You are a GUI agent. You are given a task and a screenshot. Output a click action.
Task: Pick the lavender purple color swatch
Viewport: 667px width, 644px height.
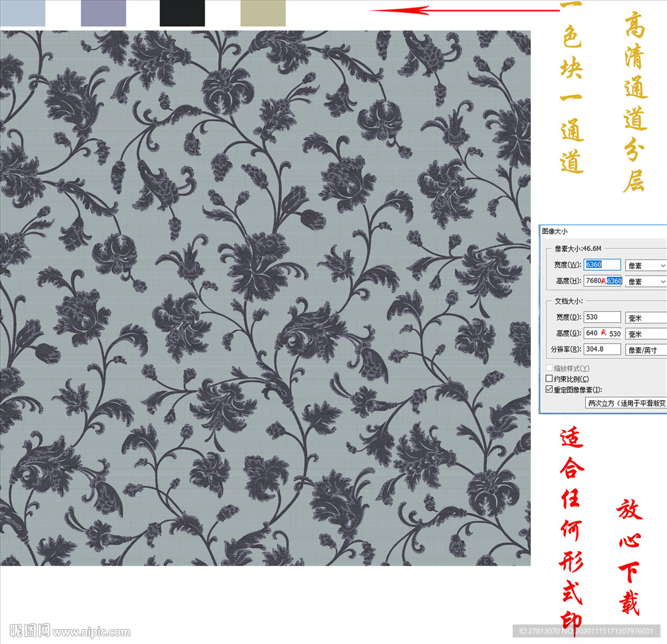click(104, 13)
